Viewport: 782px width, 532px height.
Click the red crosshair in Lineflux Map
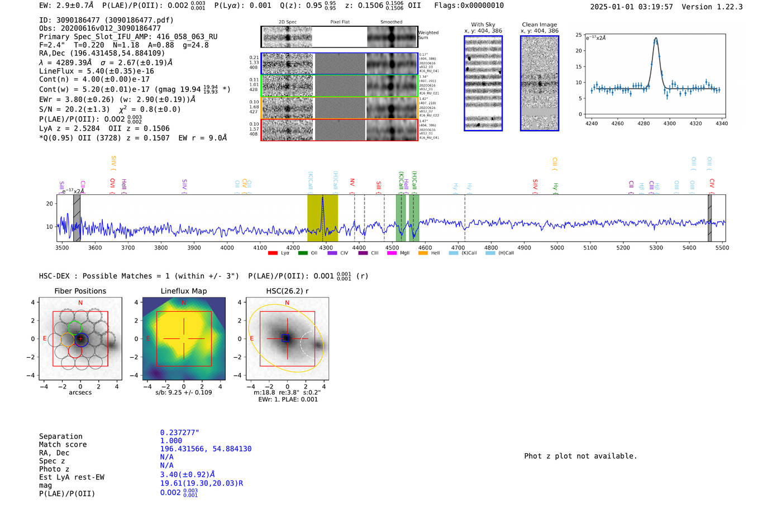184,339
